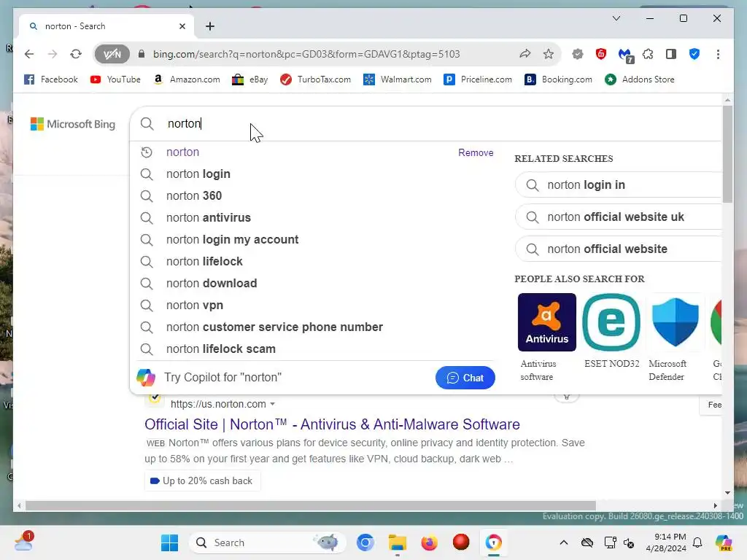Click the share page icon
The width and height of the screenshot is (747, 560).
(525, 54)
